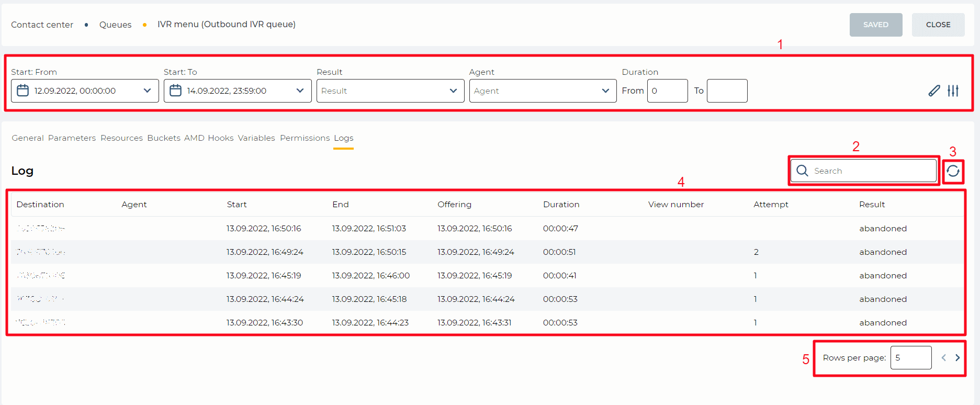Focus the Duration To input
The image size is (980, 405).
[x=727, y=91]
